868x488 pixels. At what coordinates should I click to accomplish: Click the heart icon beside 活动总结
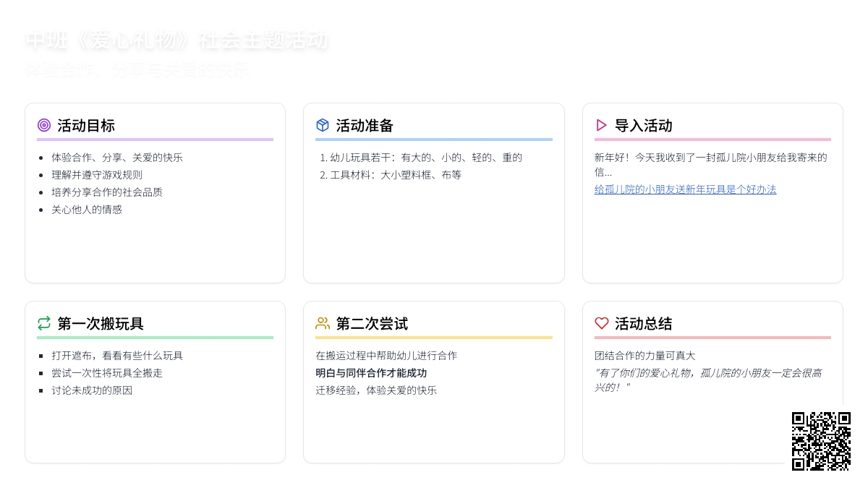pos(601,323)
